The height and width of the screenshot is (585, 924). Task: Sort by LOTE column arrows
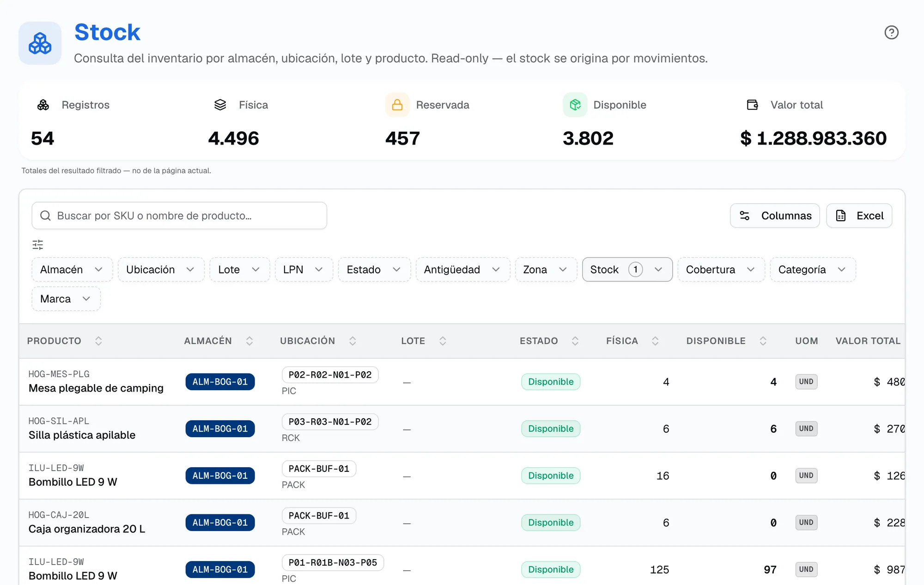[x=443, y=341]
